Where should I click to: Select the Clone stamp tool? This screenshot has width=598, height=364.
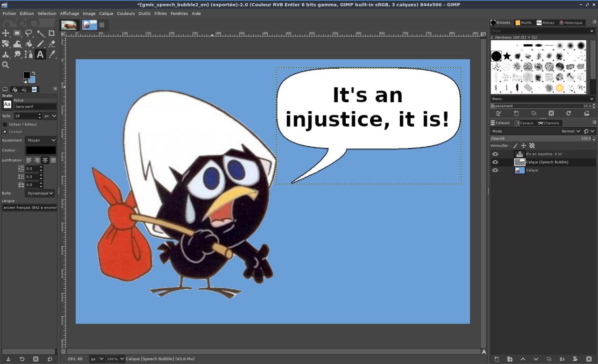[x=6, y=55]
